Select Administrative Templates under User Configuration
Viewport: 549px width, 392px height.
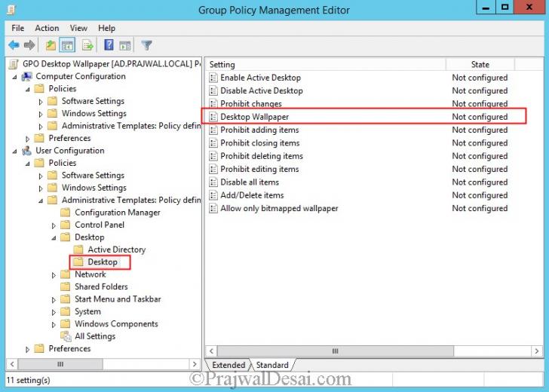click(x=131, y=201)
